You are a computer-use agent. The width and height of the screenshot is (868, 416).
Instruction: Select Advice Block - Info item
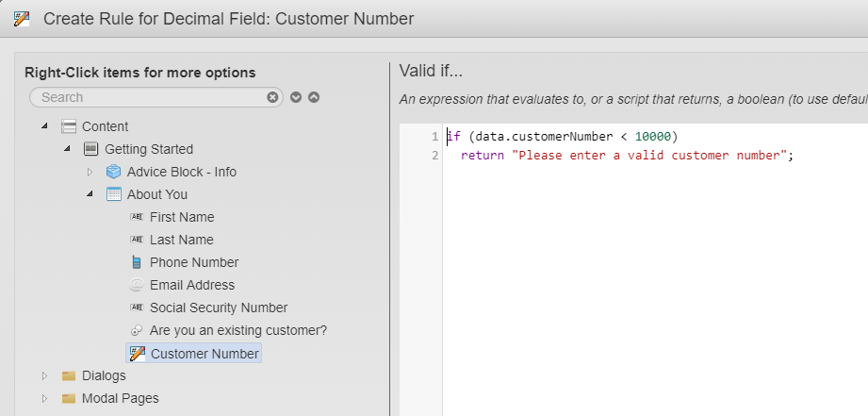(x=182, y=173)
